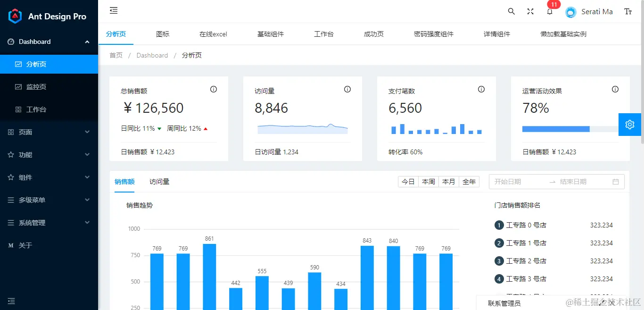Expand the 系统管理 submenu chevron
The image size is (644, 310).
[x=87, y=223]
